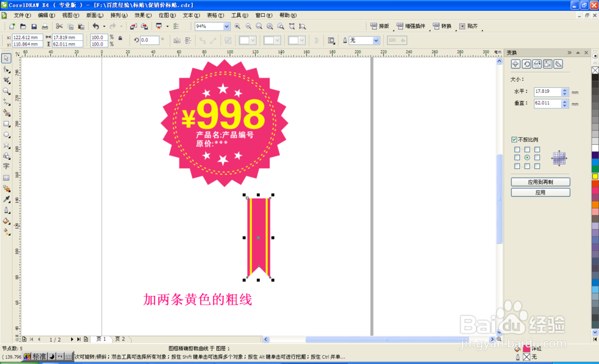
Task: Switch to the 页 2 page tab
Action: (120, 338)
